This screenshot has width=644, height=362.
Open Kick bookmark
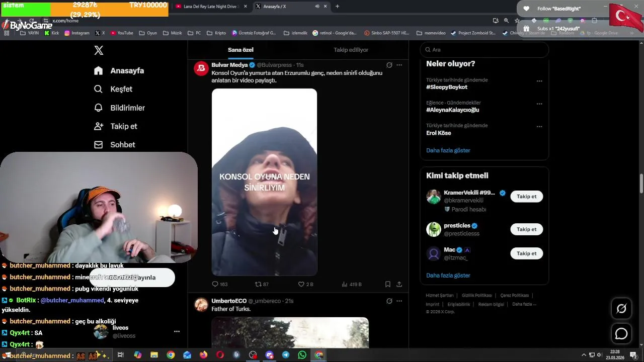pyautogui.click(x=52, y=33)
